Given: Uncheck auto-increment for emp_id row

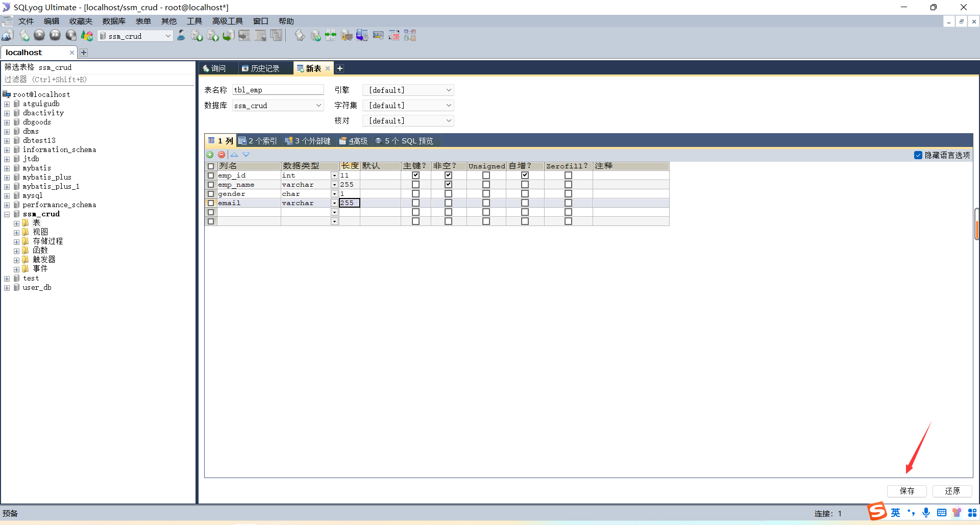Looking at the screenshot, I should tap(525, 176).
